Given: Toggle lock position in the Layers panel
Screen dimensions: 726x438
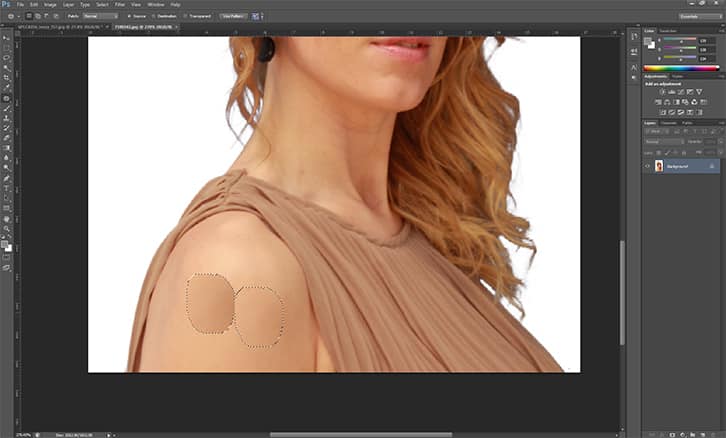Looking at the screenshot, I should click(x=676, y=152).
